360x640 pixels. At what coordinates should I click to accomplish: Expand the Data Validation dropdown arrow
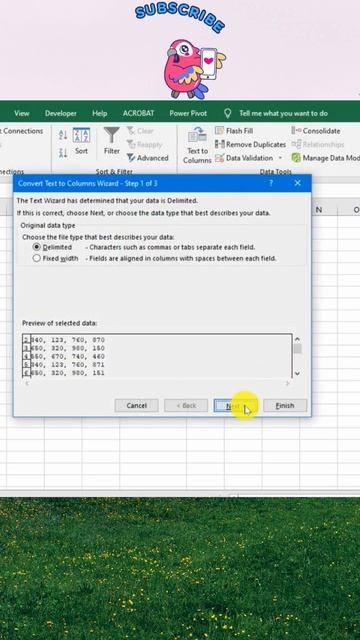pos(280,158)
